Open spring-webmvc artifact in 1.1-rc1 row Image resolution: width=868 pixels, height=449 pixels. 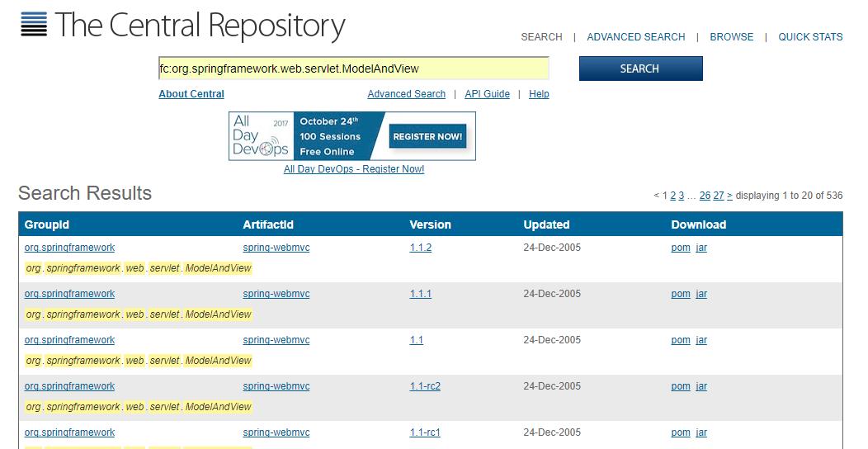click(x=276, y=432)
